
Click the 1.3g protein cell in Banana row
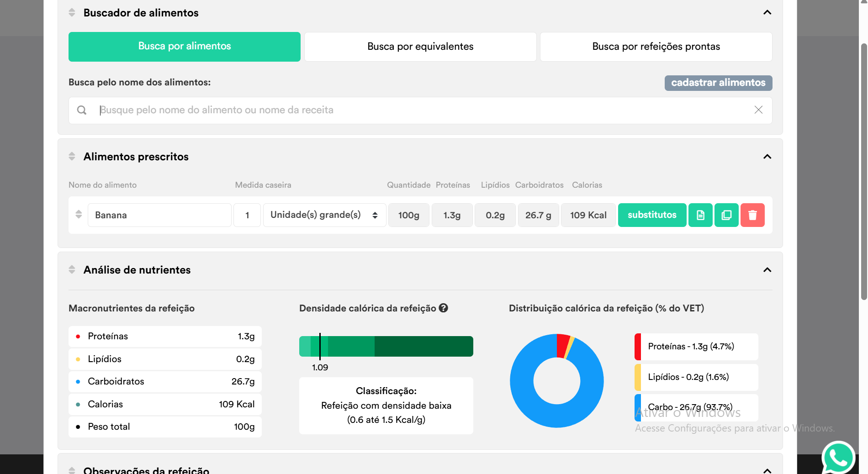(452, 215)
